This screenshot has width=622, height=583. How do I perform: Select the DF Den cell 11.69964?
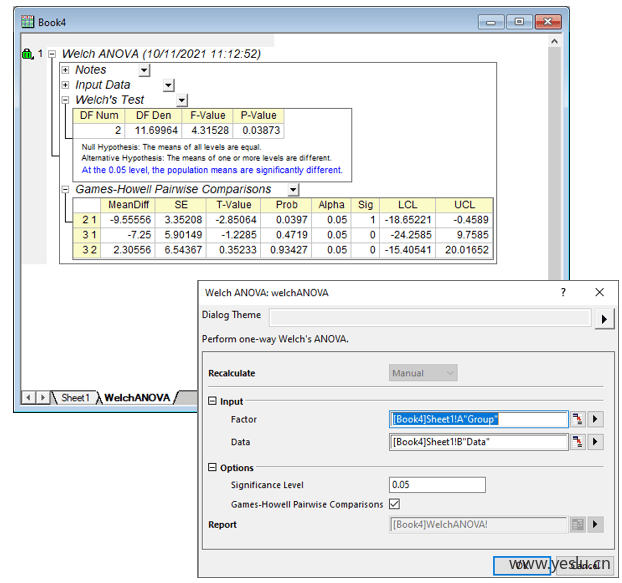153,130
